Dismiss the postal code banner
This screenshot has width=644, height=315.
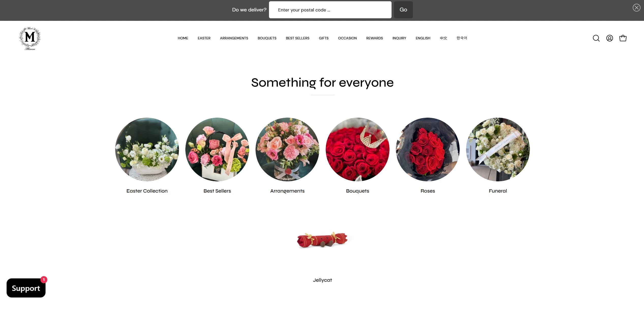click(x=636, y=8)
